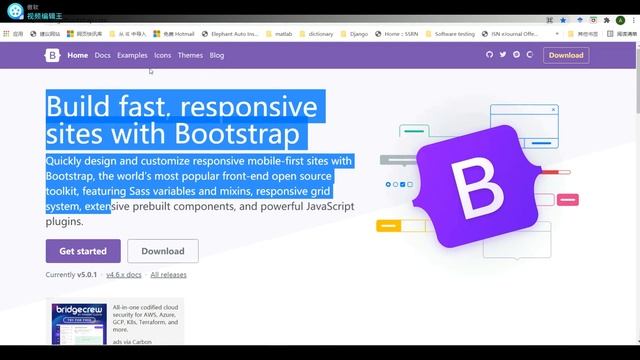Open the Slack icon link in navbar

[x=516, y=54]
